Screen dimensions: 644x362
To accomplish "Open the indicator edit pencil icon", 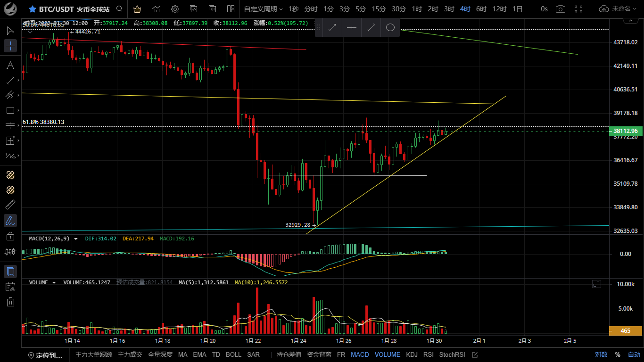I will [x=475, y=355].
